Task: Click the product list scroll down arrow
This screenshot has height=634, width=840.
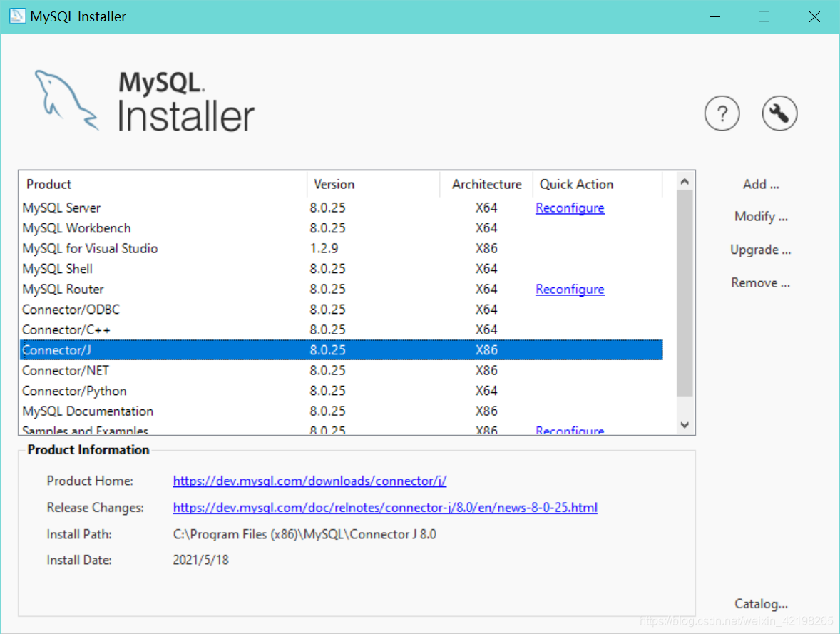Action: 685,425
